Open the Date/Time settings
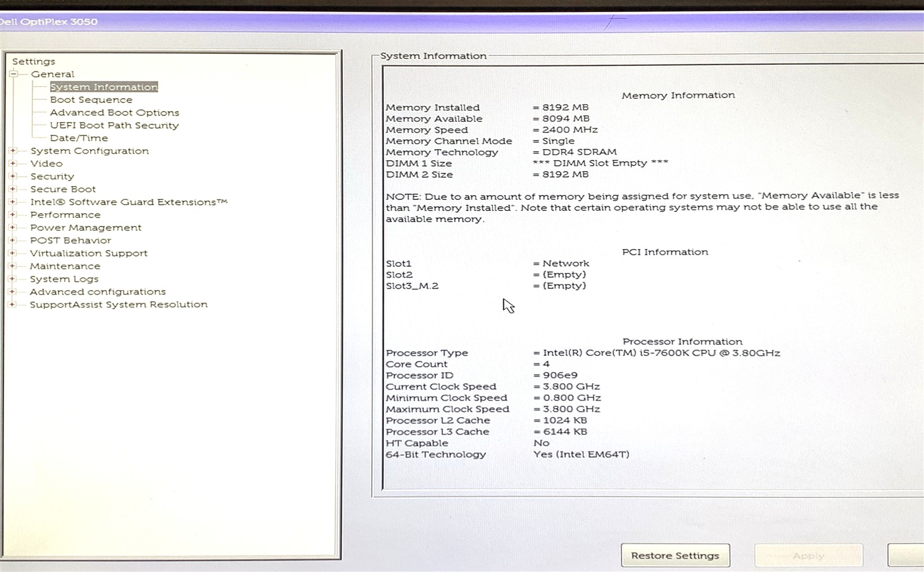 (79, 138)
